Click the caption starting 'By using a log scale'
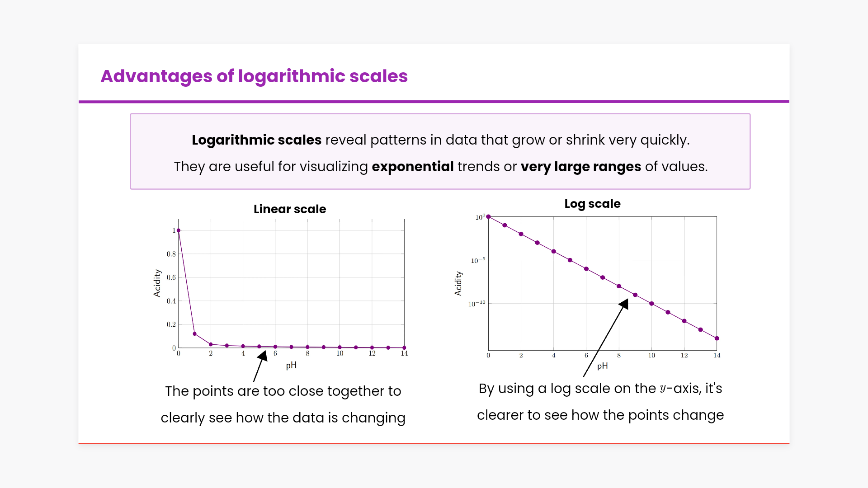This screenshot has width=868, height=488. 600,389
